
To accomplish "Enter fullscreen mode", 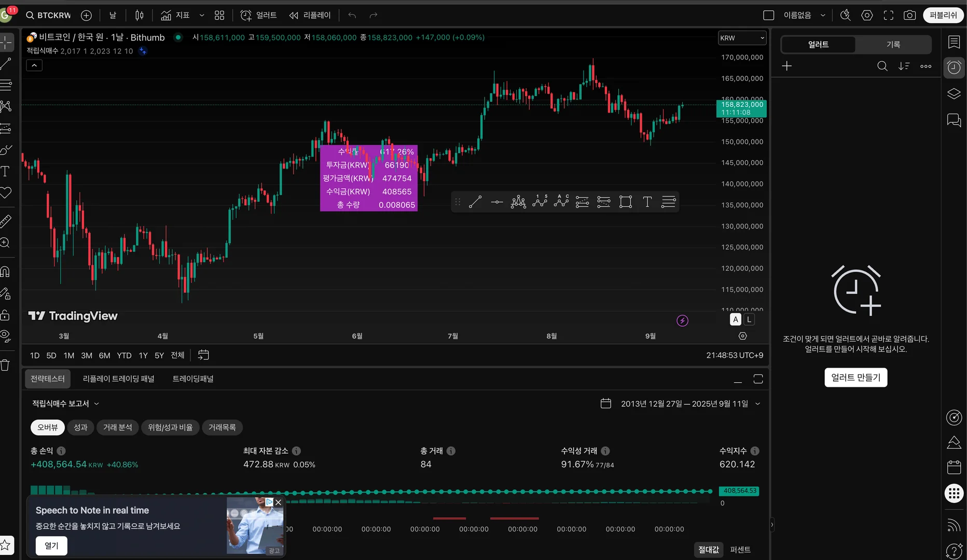I will click(889, 16).
